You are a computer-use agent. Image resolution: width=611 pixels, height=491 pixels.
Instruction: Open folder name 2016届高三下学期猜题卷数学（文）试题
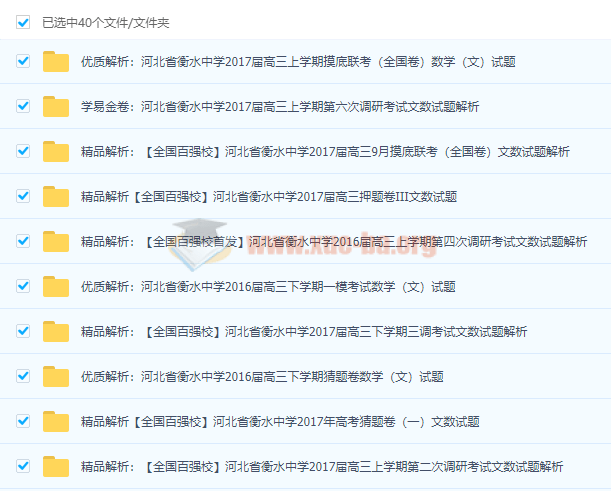point(261,377)
